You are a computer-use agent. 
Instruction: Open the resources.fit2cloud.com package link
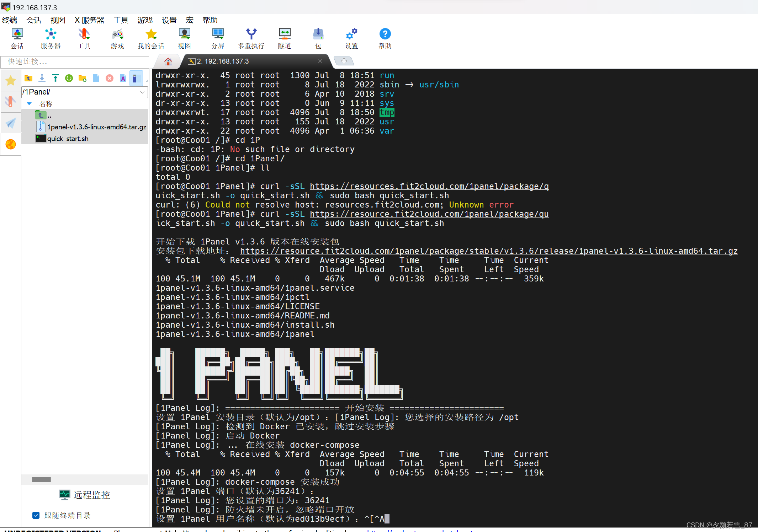point(429,186)
